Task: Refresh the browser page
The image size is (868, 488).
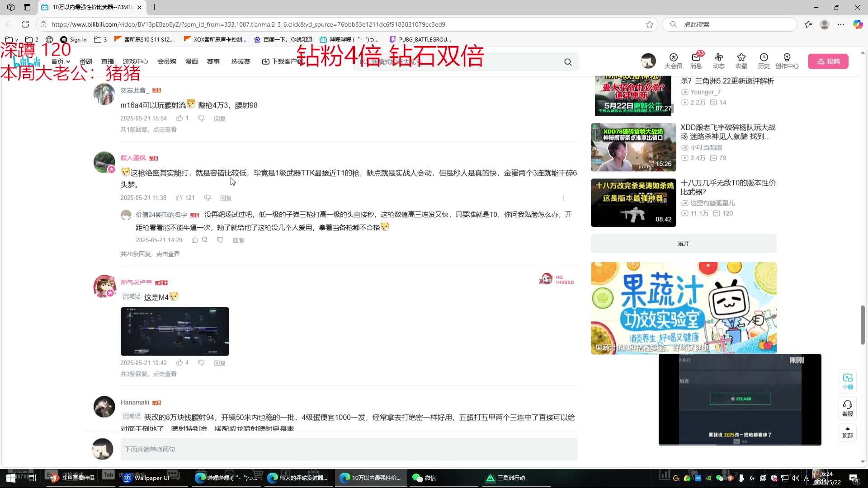Action: pyautogui.click(x=25, y=24)
